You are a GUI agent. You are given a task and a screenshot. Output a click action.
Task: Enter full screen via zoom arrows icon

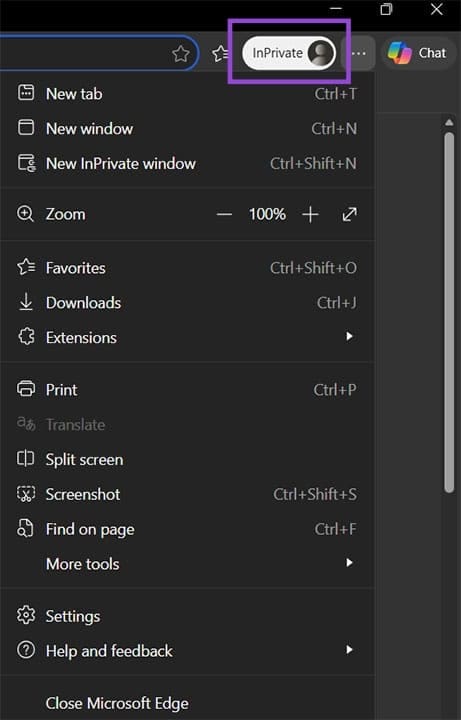(349, 214)
